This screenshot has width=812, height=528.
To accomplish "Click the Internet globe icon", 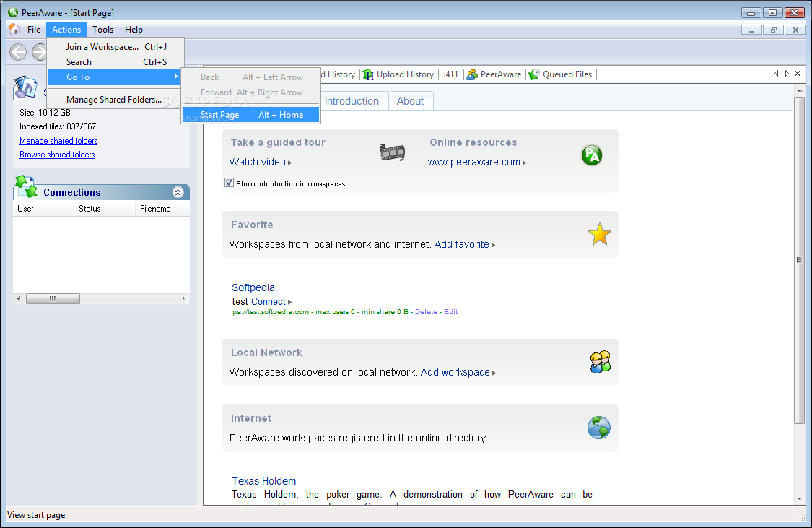I will pos(599,428).
